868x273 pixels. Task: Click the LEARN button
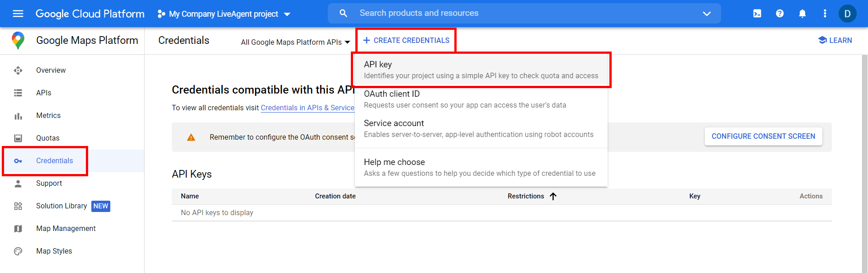tap(835, 40)
